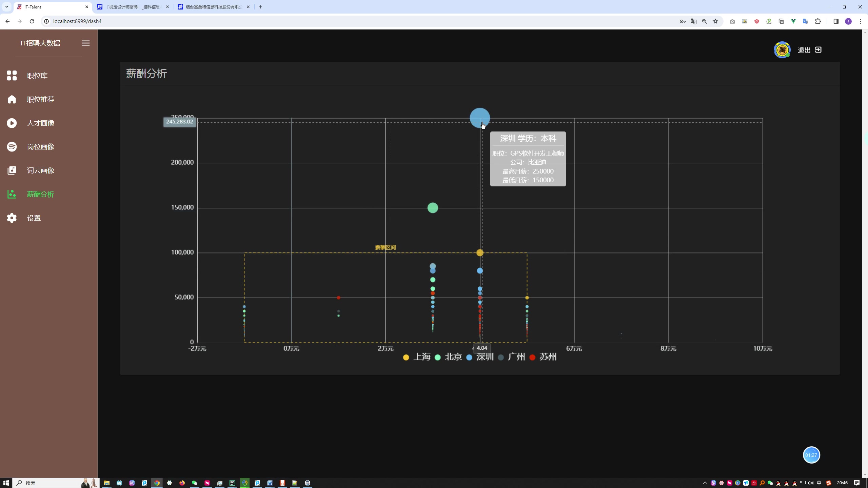Open the tab search dropdown arrow
Screen dimensions: 868x488
coord(6,7)
